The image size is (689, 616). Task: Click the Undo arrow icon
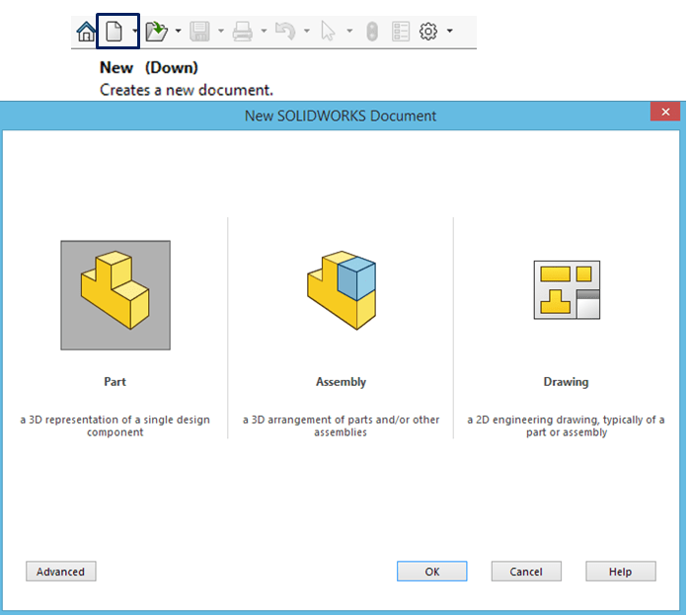[x=285, y=32]
